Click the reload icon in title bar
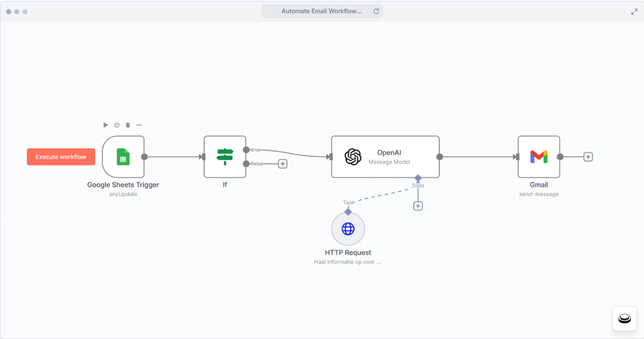This screenshot has height=339, width=644. pos(376,11)
